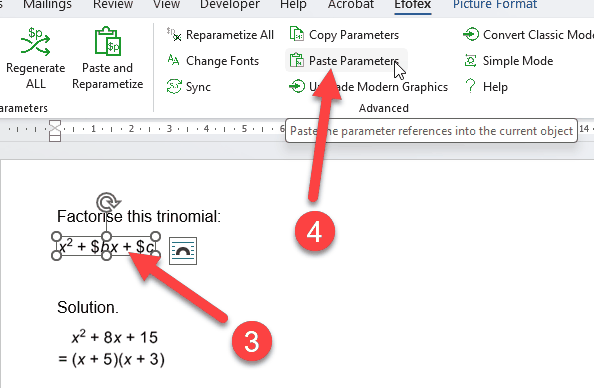
Task: Click the Reparametize All icon
Action: click(x=174, y=35)
